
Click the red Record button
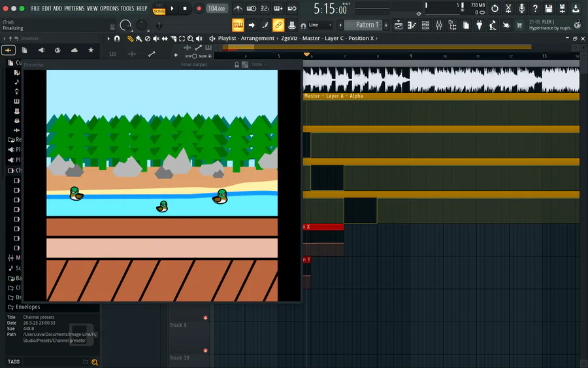pos(199,8)
